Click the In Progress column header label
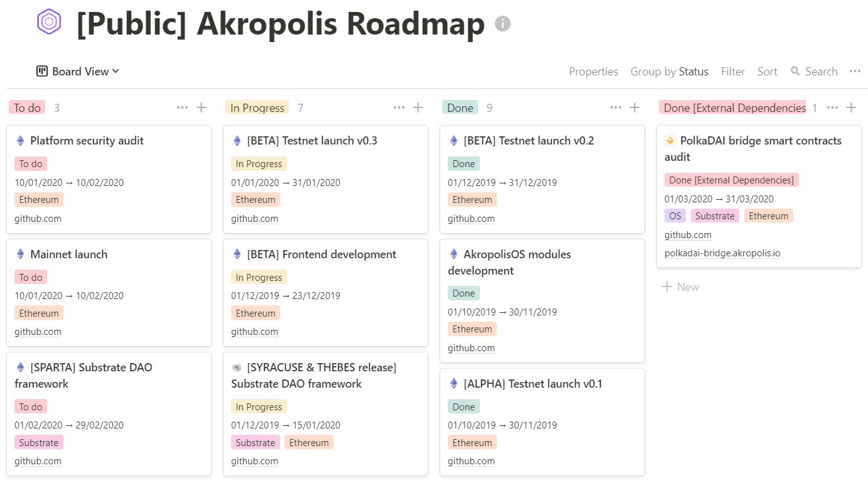Image resolution: width=868 pixels, height=480 pixels. (258, 108)
